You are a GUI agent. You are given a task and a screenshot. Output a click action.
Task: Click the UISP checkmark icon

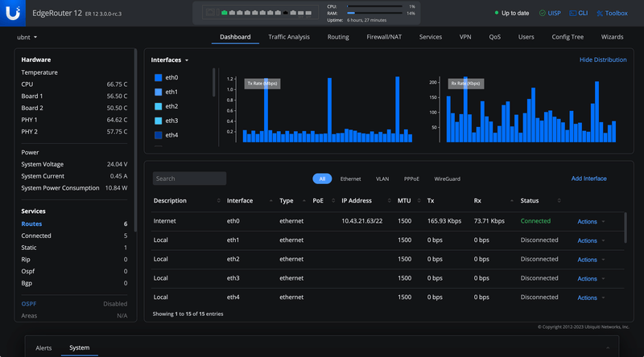pos(542,13)
